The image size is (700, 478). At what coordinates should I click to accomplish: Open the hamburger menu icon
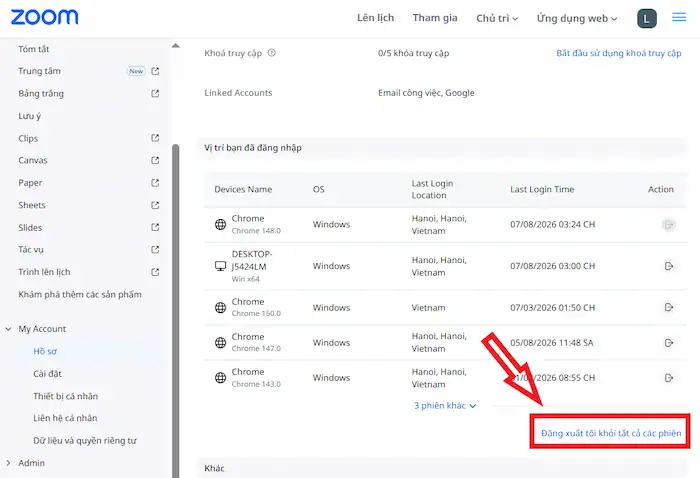(x=679, y=17)
